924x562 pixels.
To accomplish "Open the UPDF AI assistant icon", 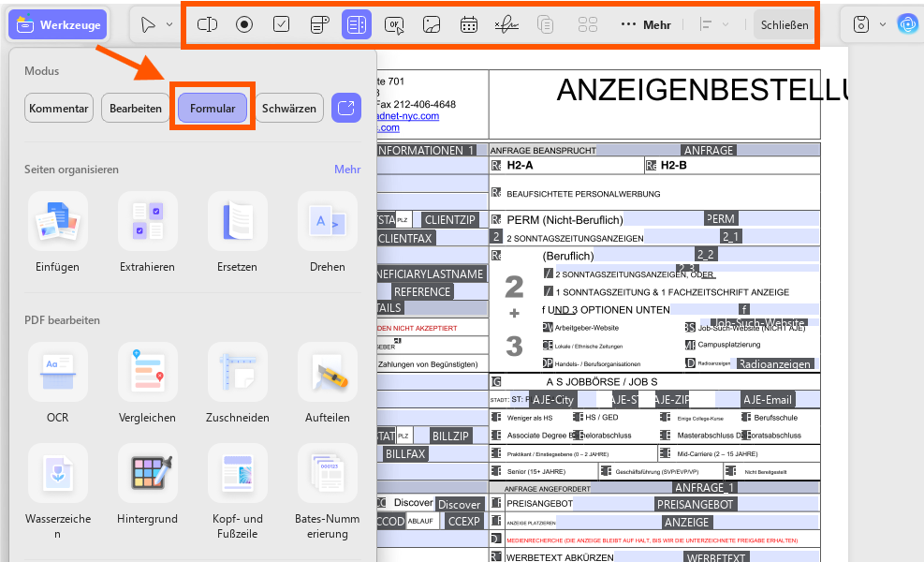I will pyautogui.click(x=908, y=24).
